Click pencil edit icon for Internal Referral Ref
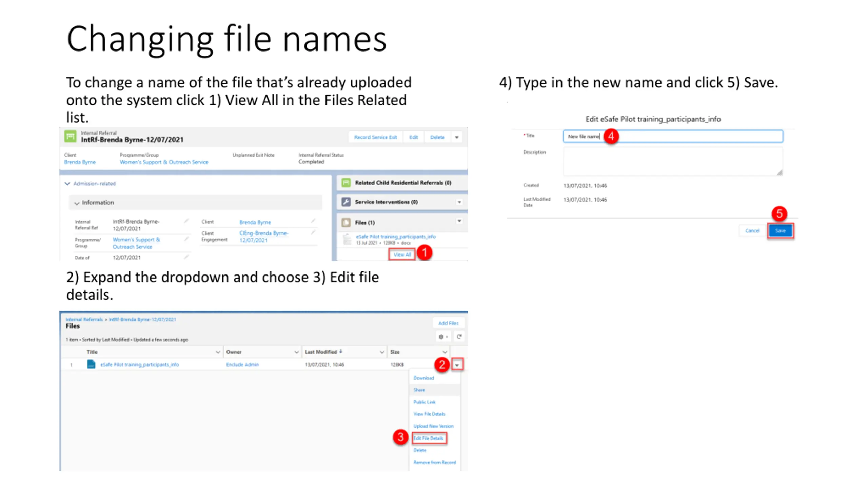Viewport: 868px width, 488px height. 186,221
